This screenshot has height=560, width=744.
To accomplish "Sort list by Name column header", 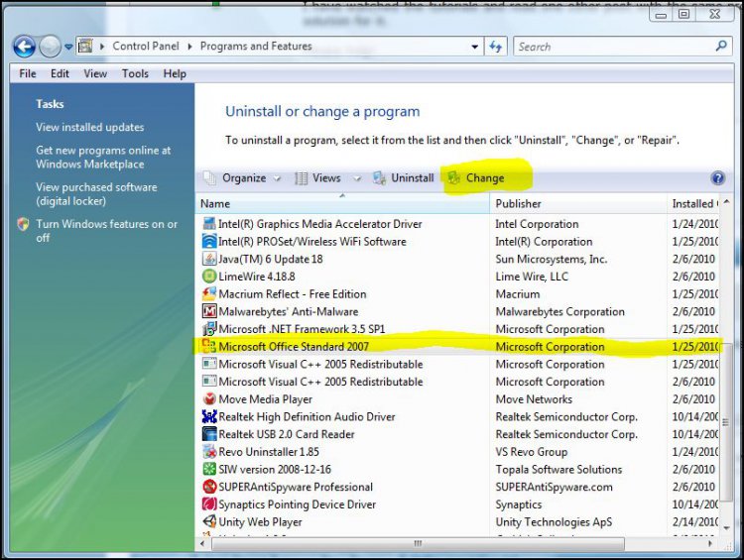I will pos(342,204).
